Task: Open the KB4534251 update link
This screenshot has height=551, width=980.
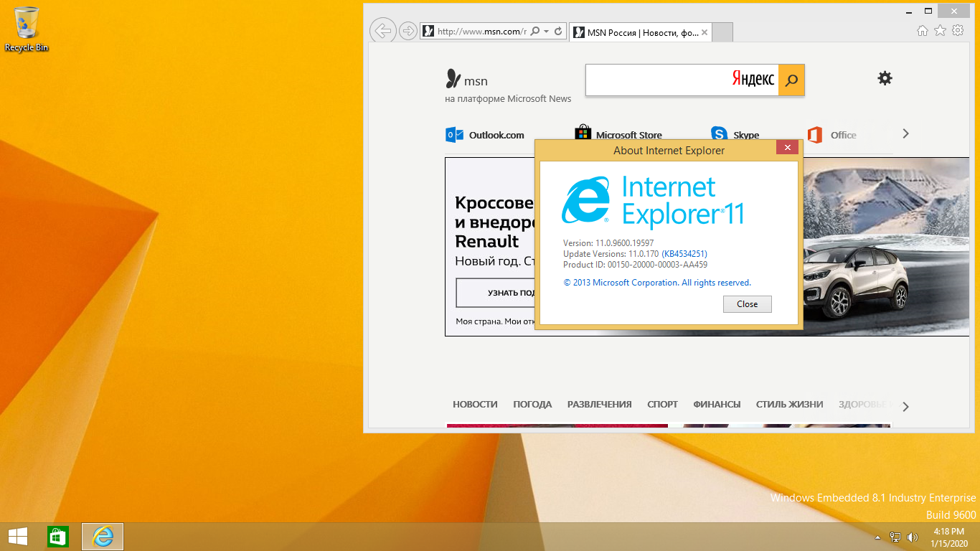Action: pos(684,254)
